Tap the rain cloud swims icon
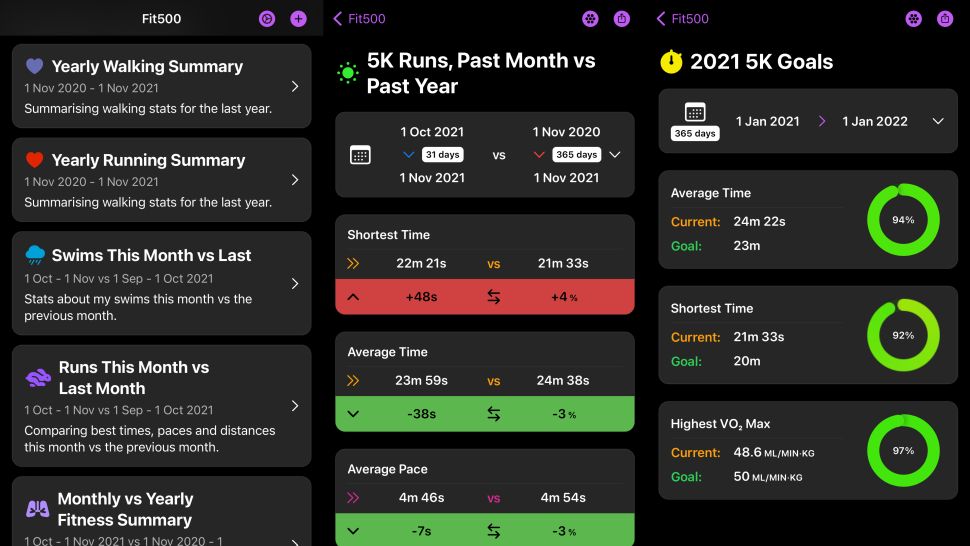970x546 pixels. point(35,255)
